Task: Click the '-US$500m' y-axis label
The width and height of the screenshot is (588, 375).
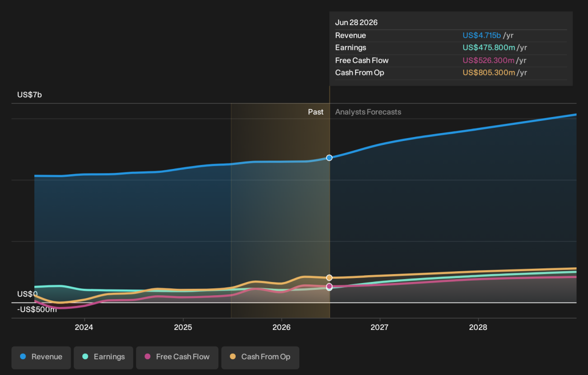Action: (37, 309)
